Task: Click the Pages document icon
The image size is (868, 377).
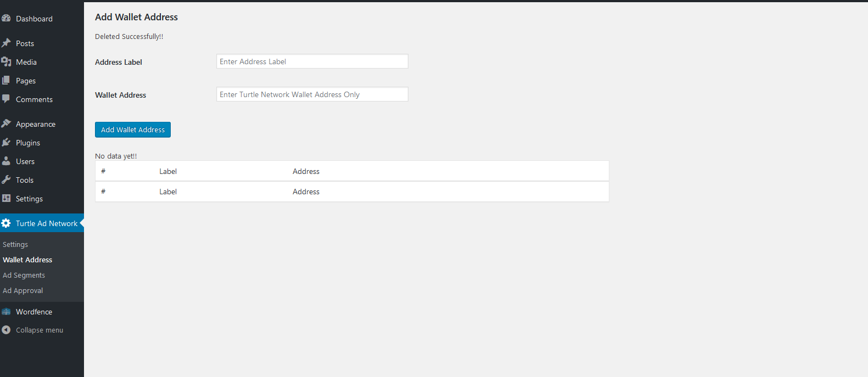Action: 6,80
